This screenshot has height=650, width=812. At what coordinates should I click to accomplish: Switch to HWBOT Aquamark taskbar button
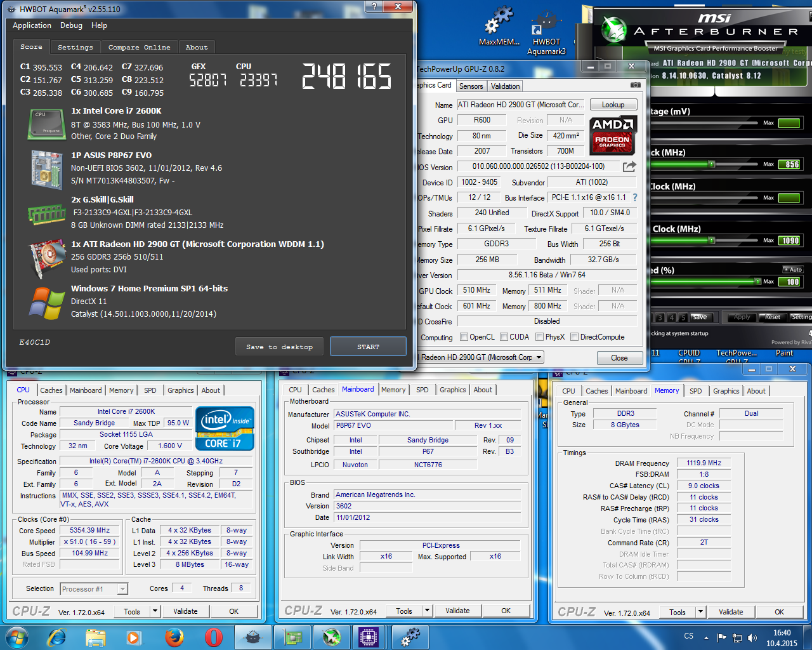[253, 637]
